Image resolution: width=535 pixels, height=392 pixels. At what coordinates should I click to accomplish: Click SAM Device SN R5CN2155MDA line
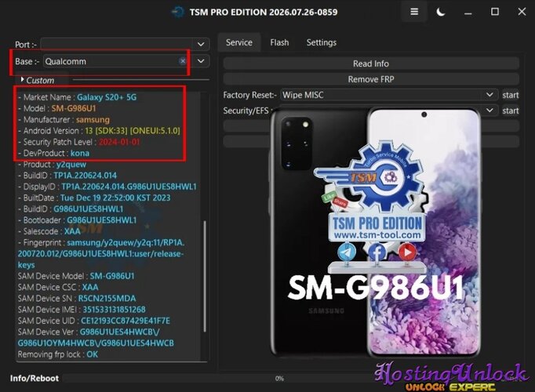(x=77, y=299)
